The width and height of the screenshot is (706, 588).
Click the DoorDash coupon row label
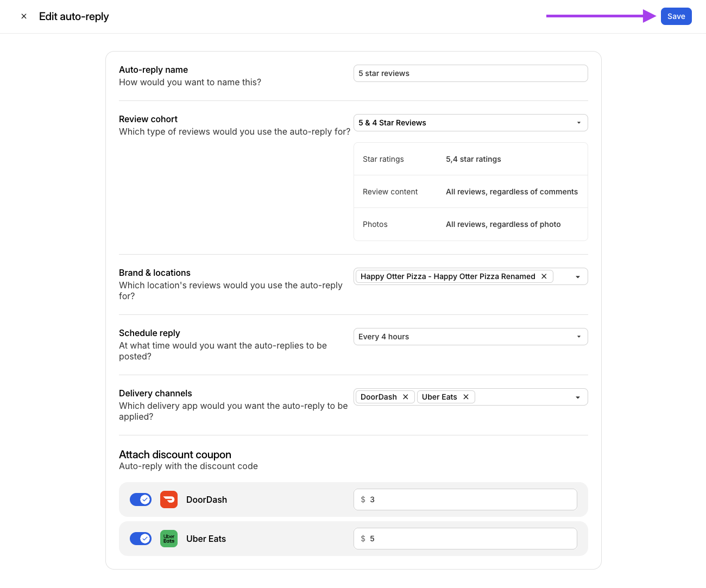[x=206, y=500]
